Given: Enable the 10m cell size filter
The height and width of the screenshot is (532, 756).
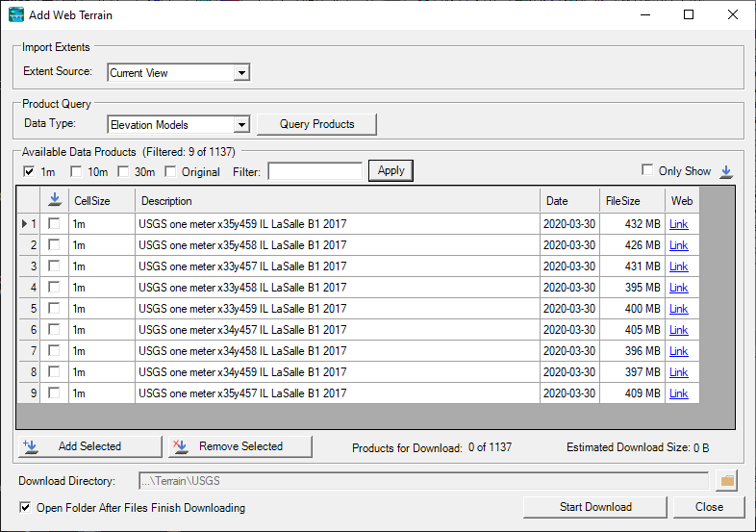Looking at the screenshot, I should point(76,171).
